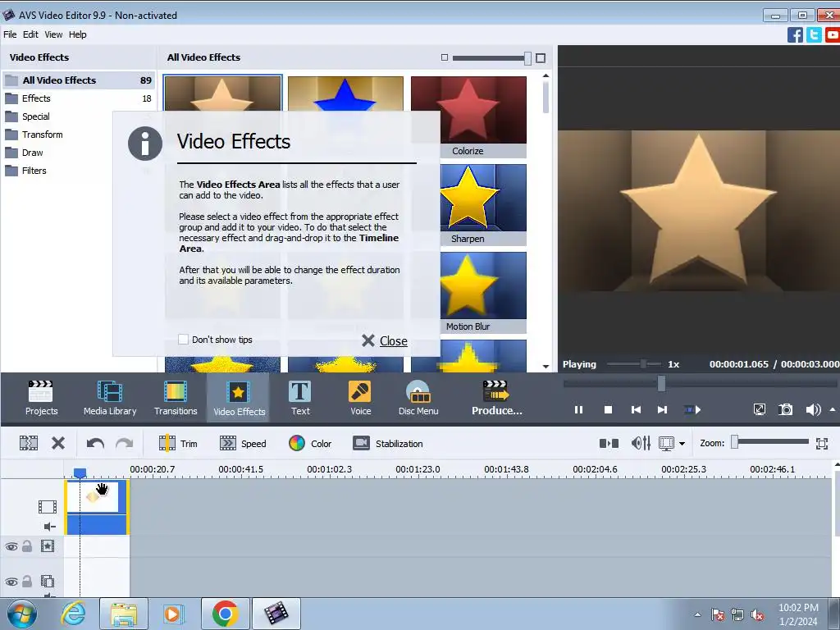Click the next scene button
Screen dimensions: 840x630
coord(692,410)
